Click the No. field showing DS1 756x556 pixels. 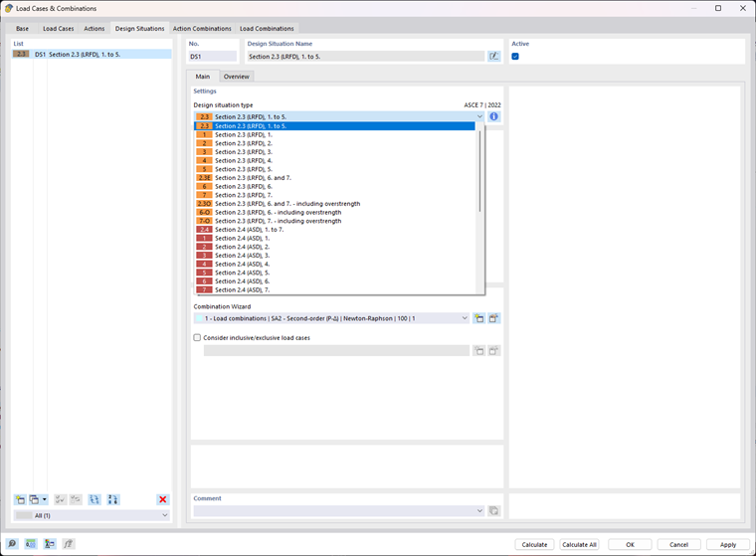coord(213,57)
